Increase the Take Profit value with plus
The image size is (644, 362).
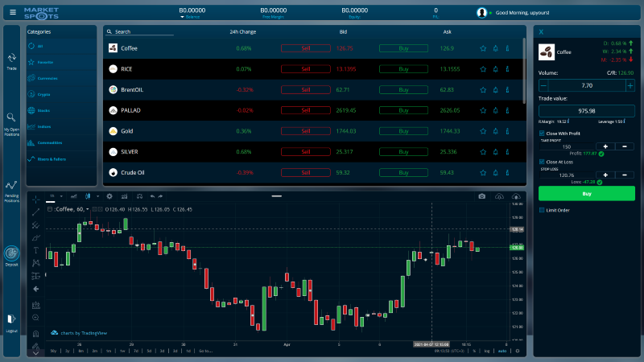[605, 146]
